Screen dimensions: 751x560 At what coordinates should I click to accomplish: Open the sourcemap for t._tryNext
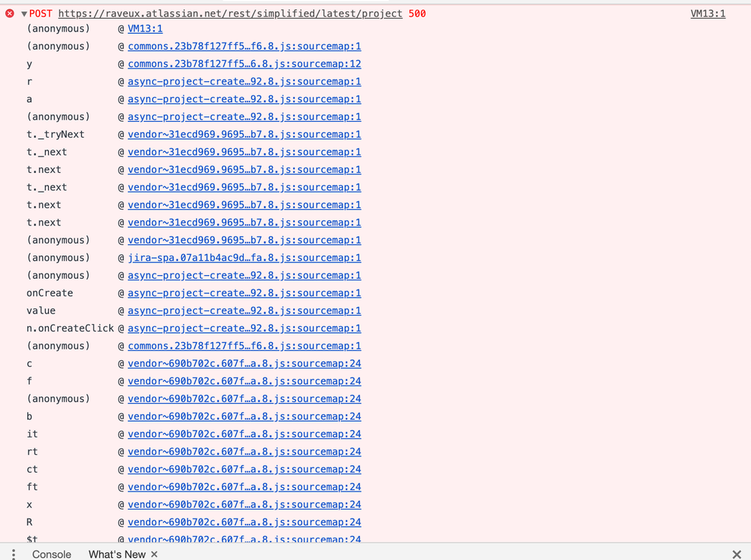tap(244, 134)
